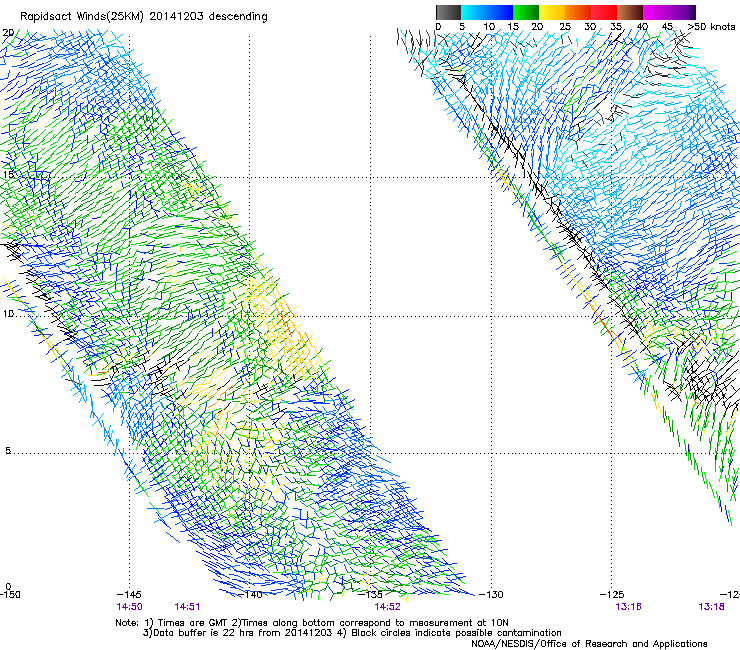Select the longitude label '-150'
The image size is (740, 650).
10,594
